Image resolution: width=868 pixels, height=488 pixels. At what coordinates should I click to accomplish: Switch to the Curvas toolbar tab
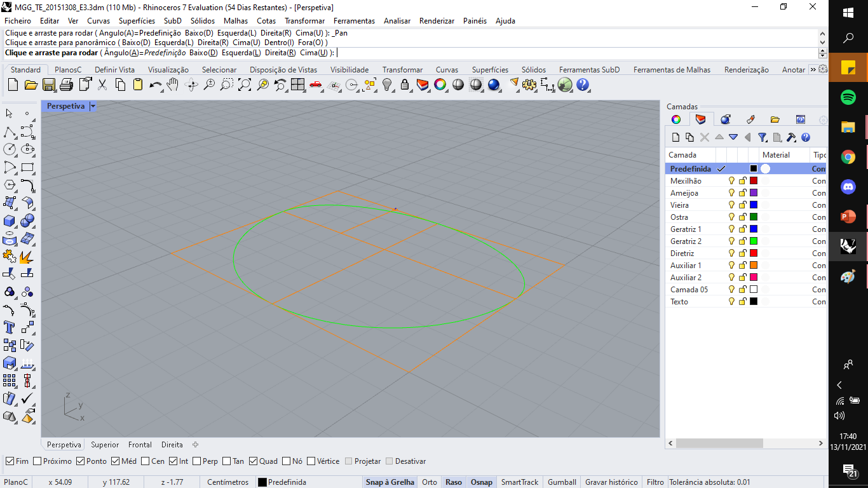point(447,70)
